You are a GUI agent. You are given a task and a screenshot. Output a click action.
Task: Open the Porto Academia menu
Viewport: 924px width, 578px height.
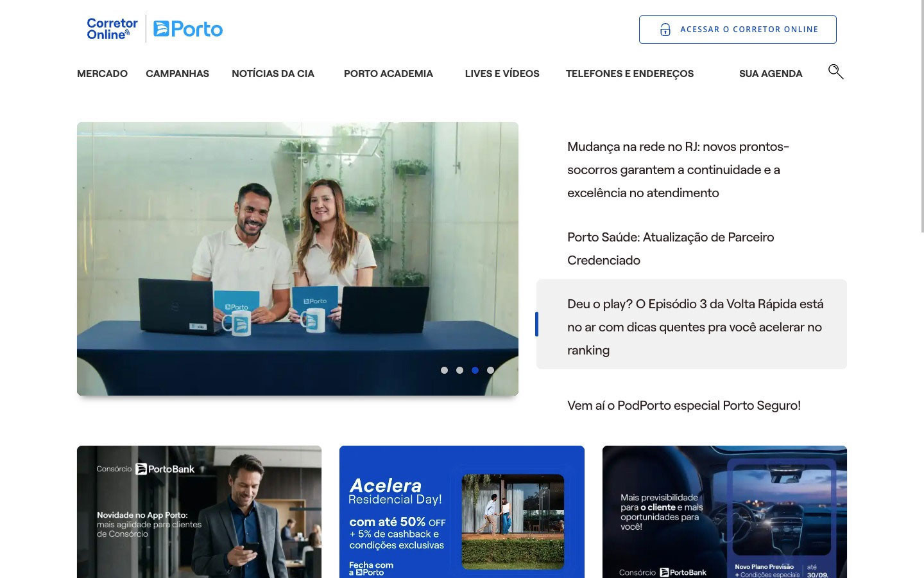point(388,74)
